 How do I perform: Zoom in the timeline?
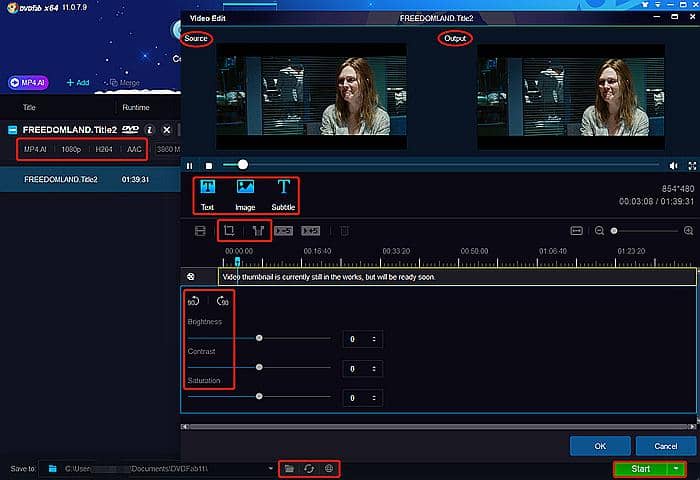click(688, 231)
